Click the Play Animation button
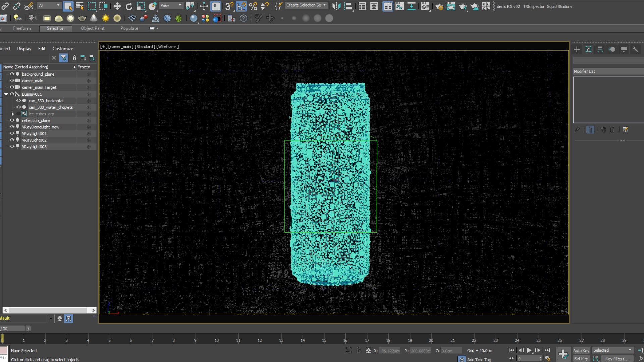 529,350
